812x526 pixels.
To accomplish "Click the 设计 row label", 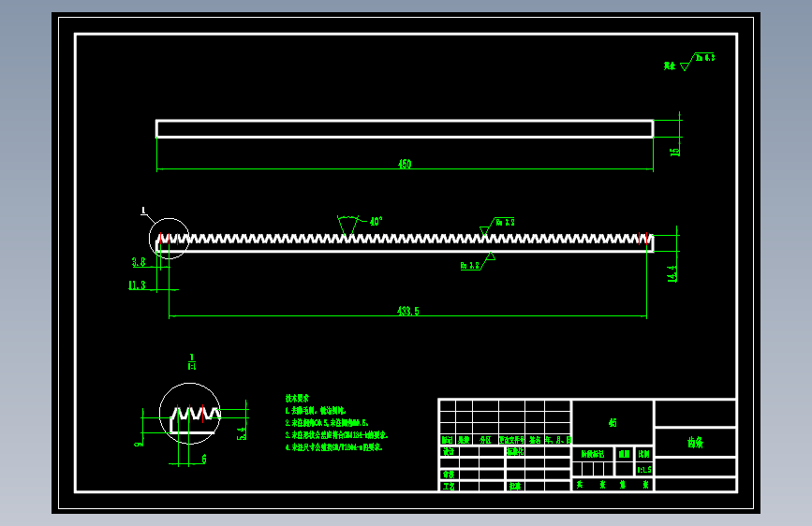I will click(449, 451).
